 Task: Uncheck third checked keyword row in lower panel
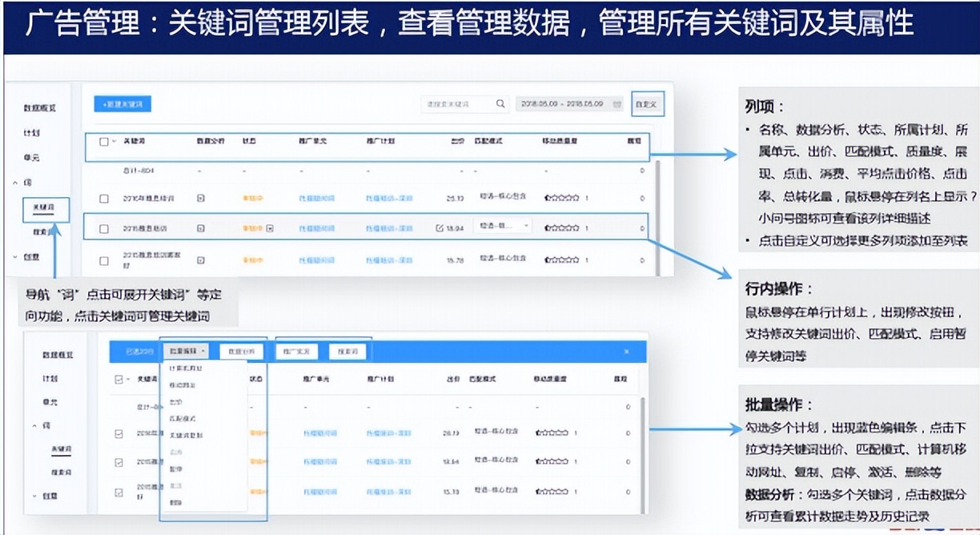pyautogui.click(x=119, y=493)
